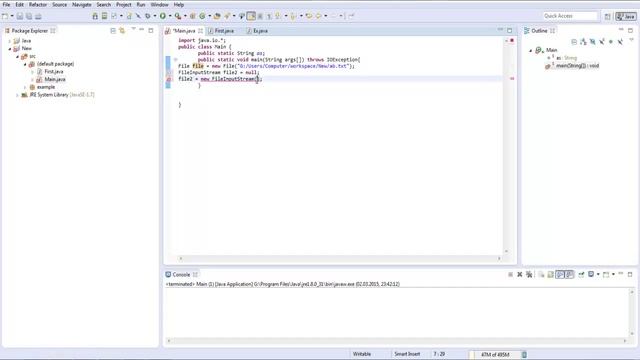
Task: Click the Open Perspective icon
Action: point(607,16)
